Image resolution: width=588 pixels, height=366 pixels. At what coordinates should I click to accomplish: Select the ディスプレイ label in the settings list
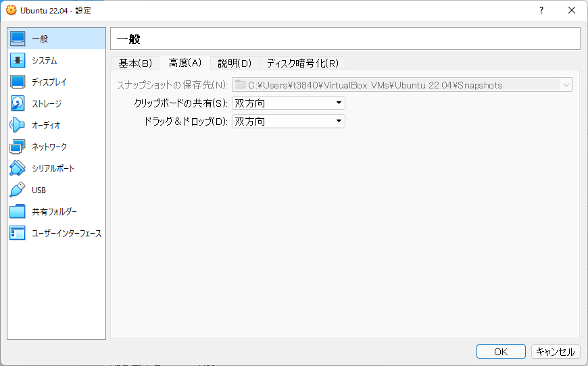49,82
